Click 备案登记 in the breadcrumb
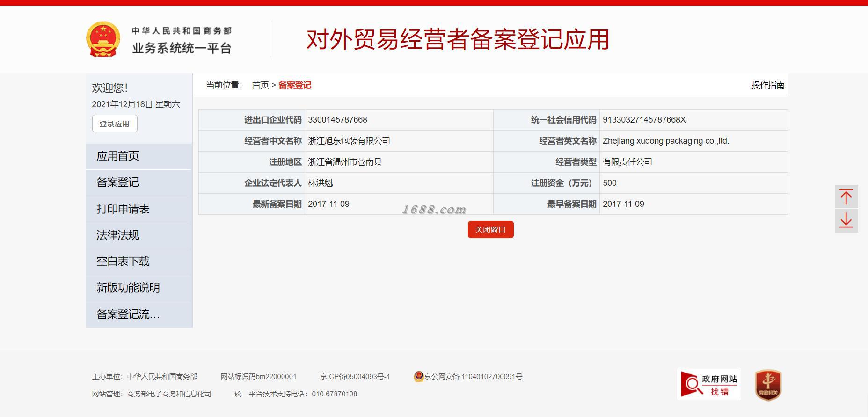This screenshot has height=417, width=868. click(295, 85)
